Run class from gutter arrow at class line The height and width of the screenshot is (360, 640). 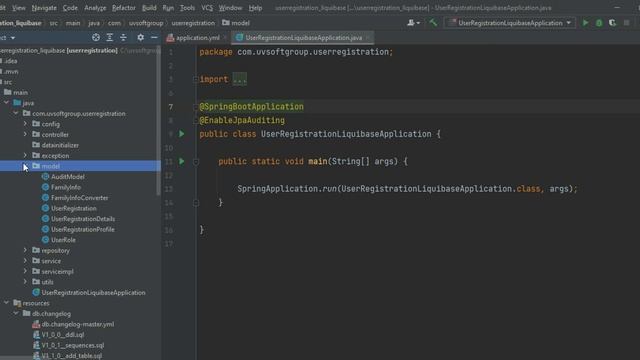coord(182,134)
